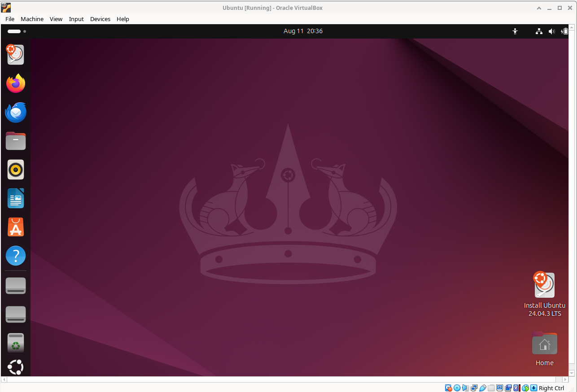Open LibreOffice Writer from the dock
Screen dimensions: 577x392
16,199
